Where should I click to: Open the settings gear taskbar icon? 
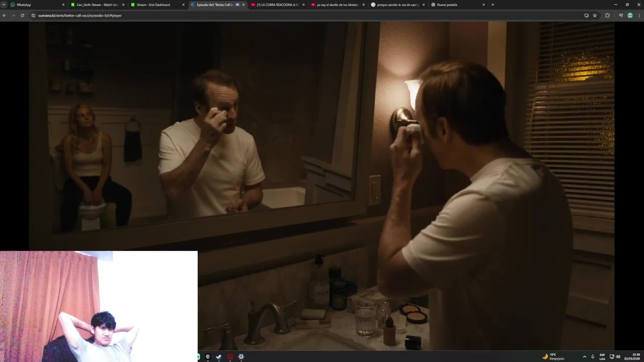tap(241, 357)
